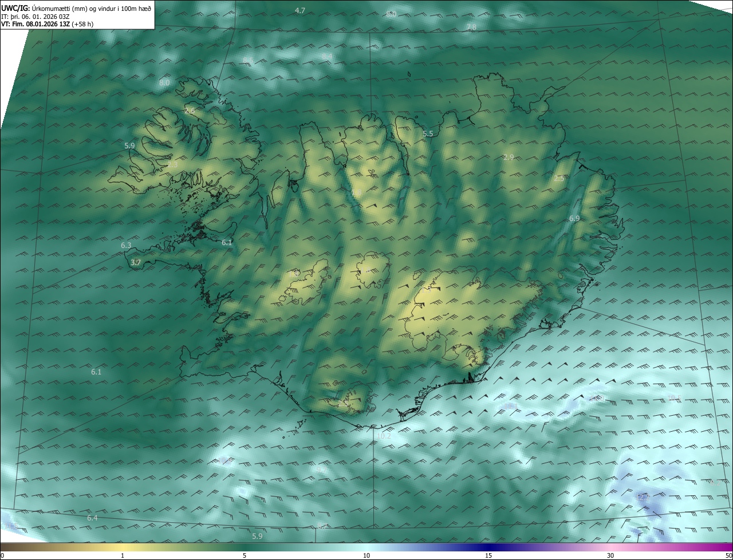Click the 3.7 value label on the map

coord(136,263)
